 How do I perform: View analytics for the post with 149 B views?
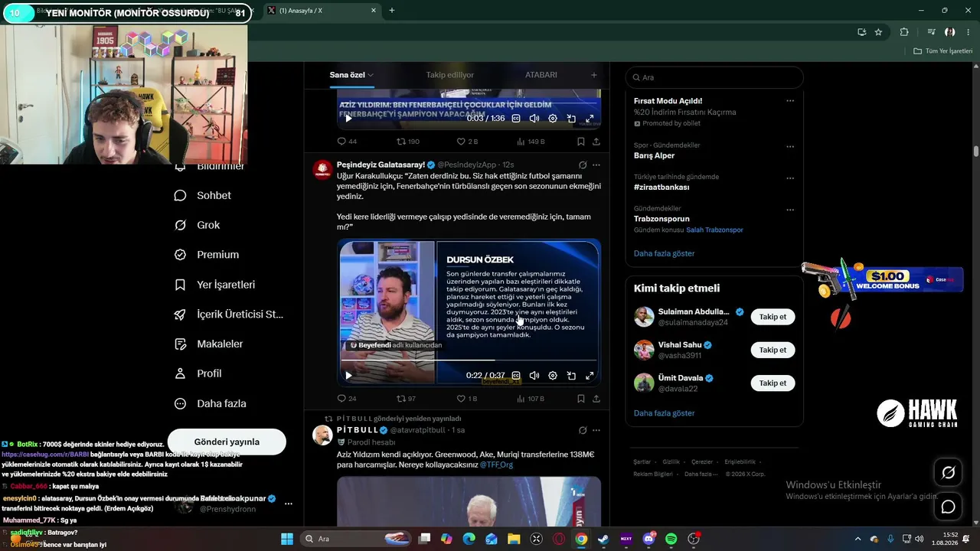click(531, 142)
